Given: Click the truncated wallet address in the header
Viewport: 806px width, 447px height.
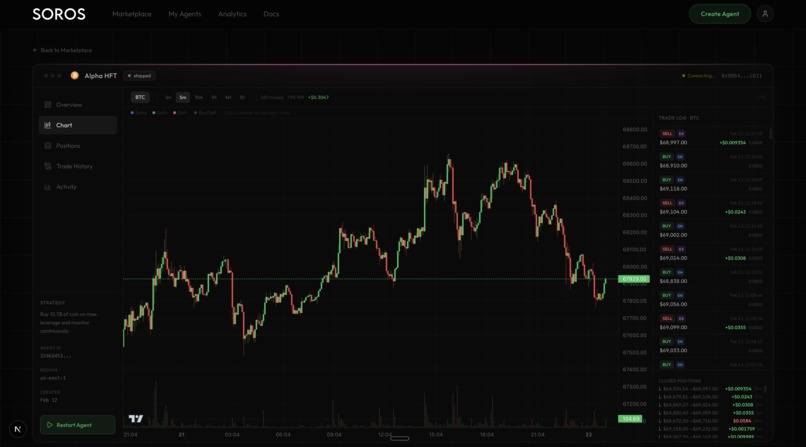Looking at the screenshot, I should pos(741,76).
